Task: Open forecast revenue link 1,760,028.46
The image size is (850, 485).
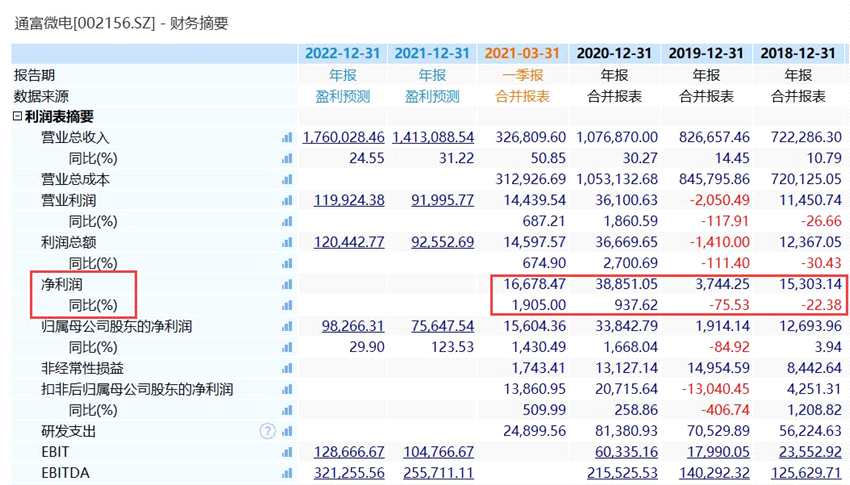Action: (343, 137)
